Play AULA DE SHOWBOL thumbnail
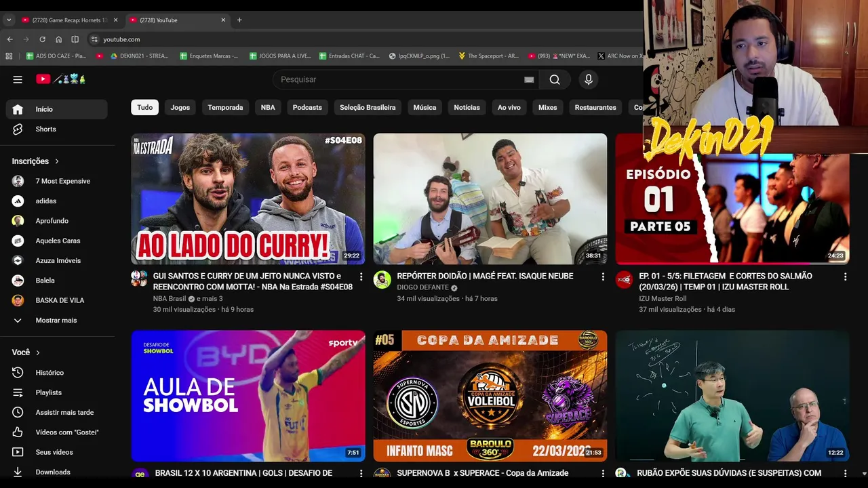868x488 pixels. tap(248, 396)
